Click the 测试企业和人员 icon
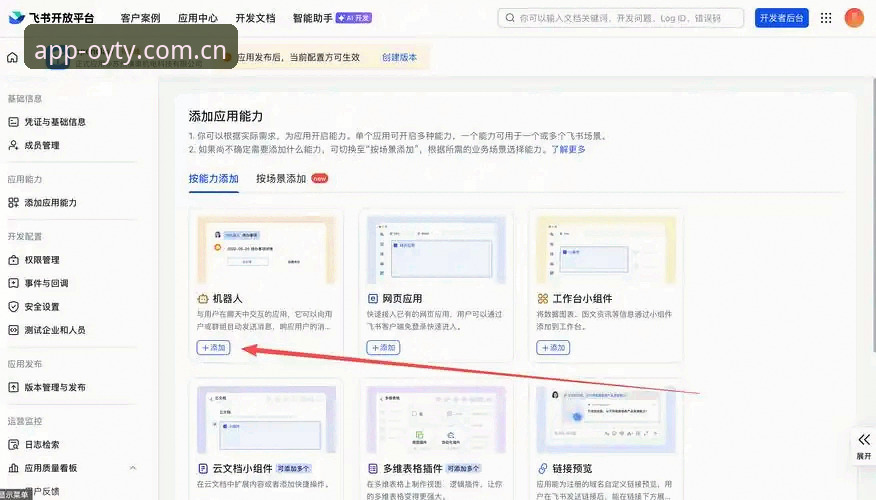This screenshot has width=876, height=500. point(13,330)
